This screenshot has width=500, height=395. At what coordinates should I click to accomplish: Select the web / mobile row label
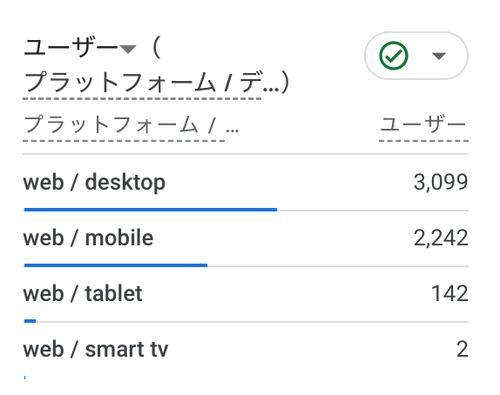coord(88,238)
